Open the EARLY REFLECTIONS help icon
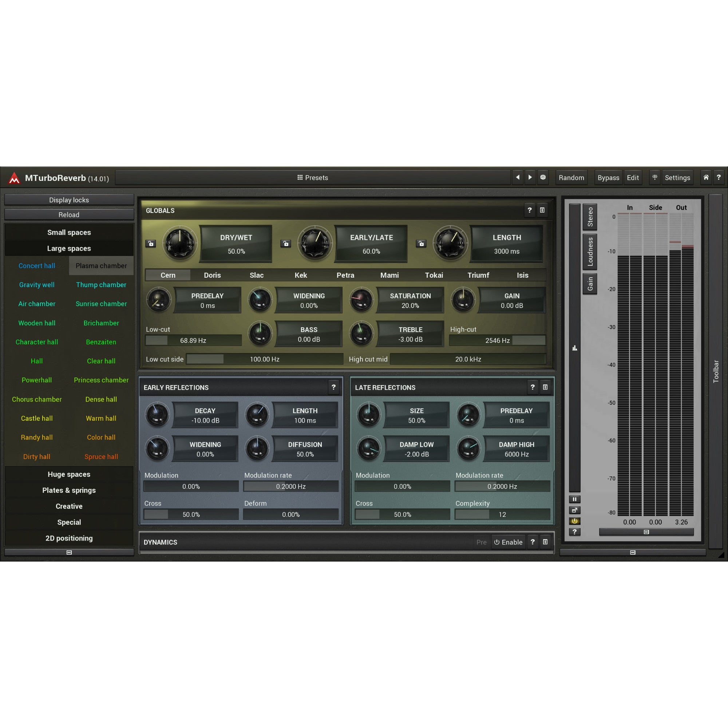The width and height of the screenshot is (728, 728). click(333, 387)
